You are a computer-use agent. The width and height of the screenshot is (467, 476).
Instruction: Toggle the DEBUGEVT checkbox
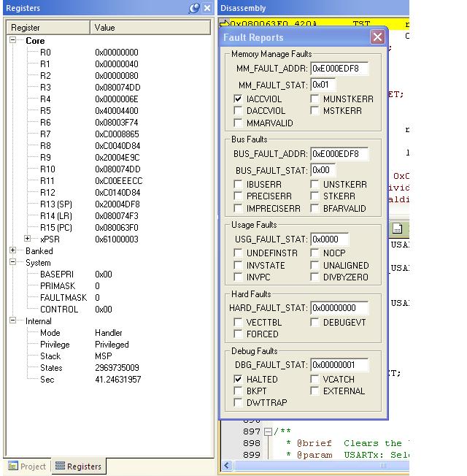(314, 322)
